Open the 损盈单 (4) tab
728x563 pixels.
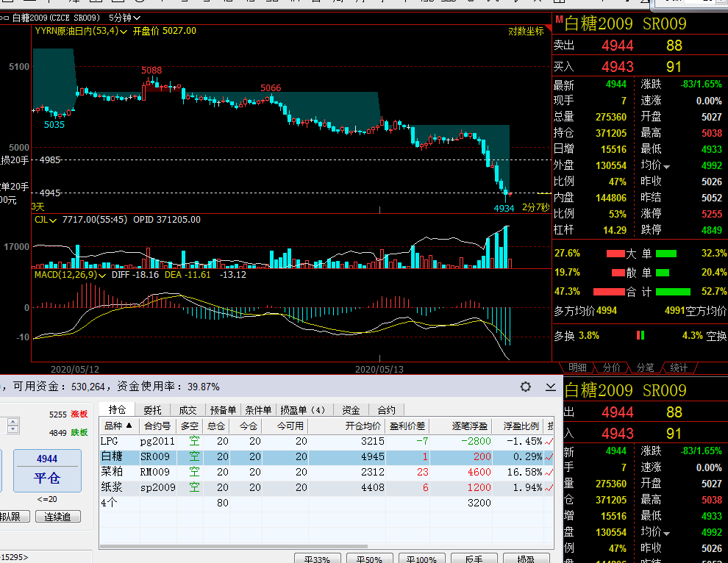point(303,410)
